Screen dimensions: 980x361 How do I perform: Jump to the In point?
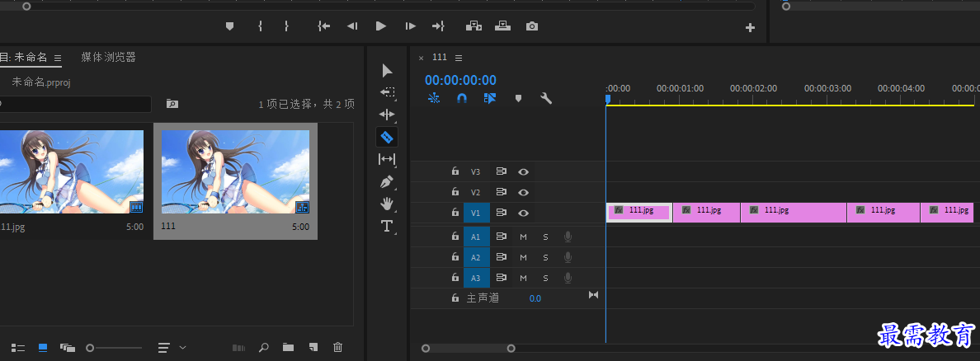pos(323,26)
